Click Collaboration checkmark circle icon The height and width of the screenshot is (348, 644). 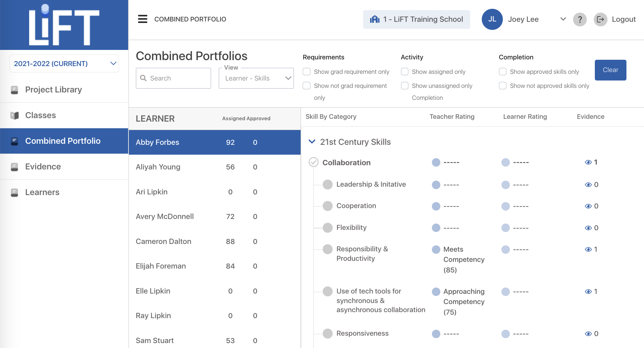(x=313, y=162)
